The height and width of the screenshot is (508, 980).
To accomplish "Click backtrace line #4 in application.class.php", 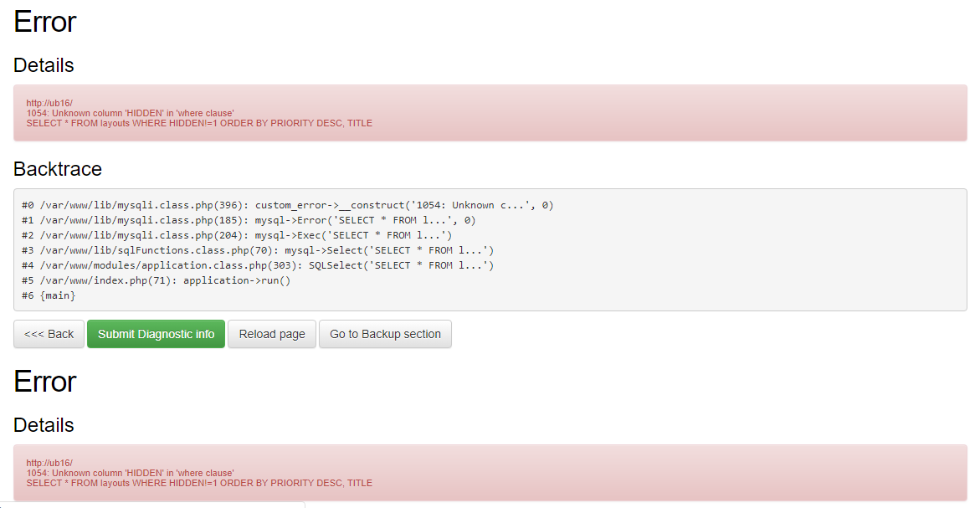I will 258,265.
